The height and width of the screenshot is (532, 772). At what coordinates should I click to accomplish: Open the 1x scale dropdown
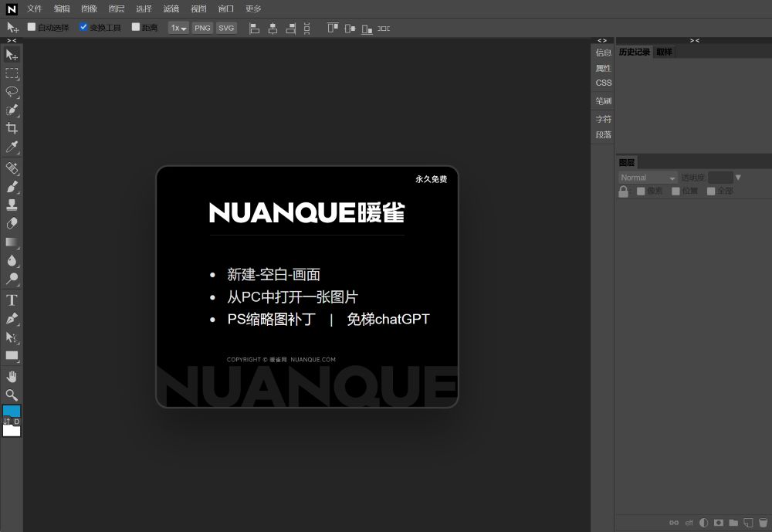tap(178, 28)
